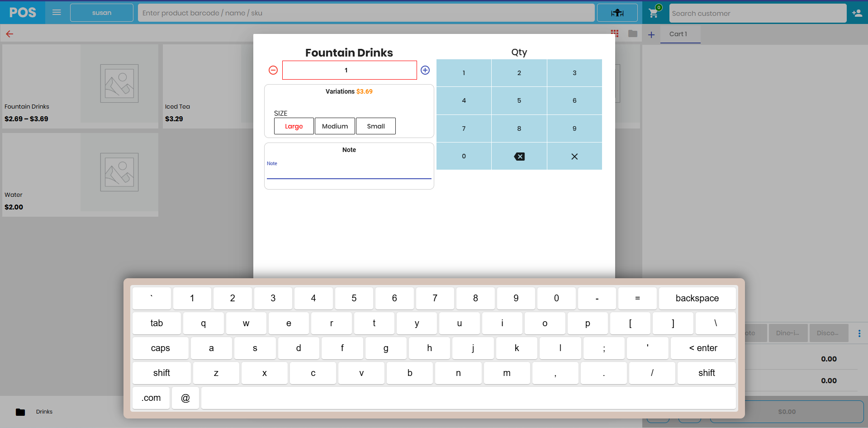Click the .com key on keyboard

click(151, 398)
